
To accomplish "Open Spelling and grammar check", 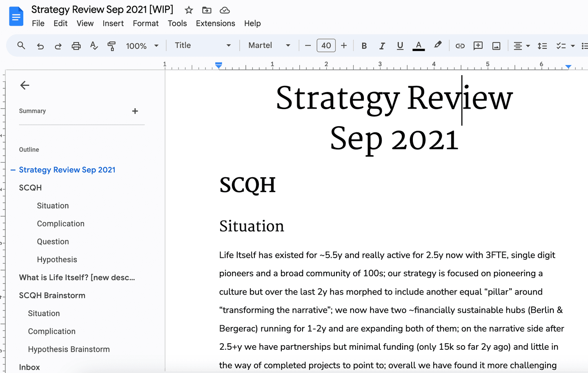I will coord(94,46).
